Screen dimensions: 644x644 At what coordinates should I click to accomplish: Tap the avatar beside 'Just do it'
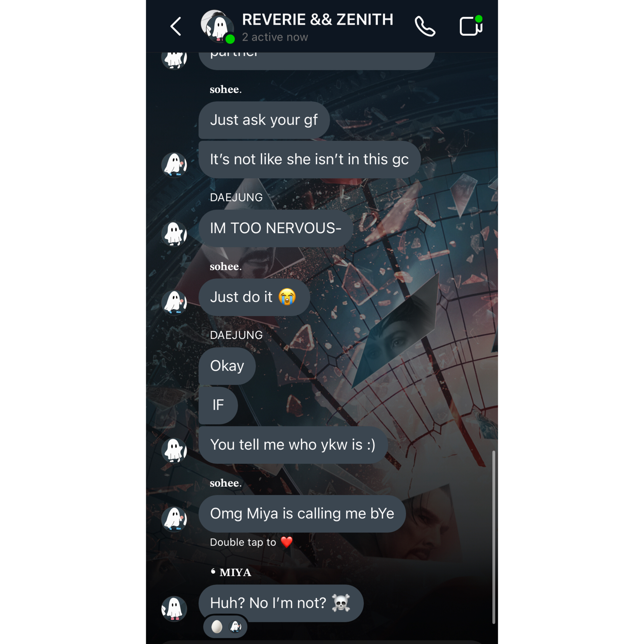pos(174,303)
